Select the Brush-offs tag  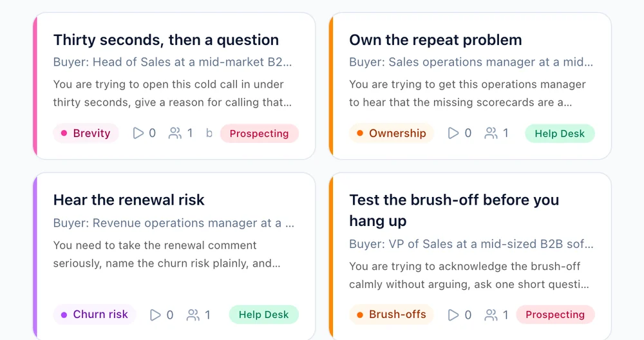(392, 314)
